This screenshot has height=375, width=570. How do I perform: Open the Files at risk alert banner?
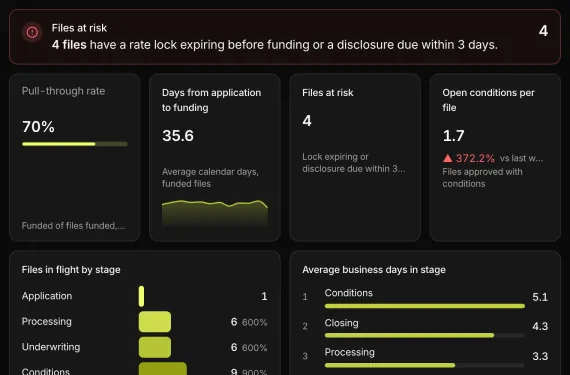point(285,37)
